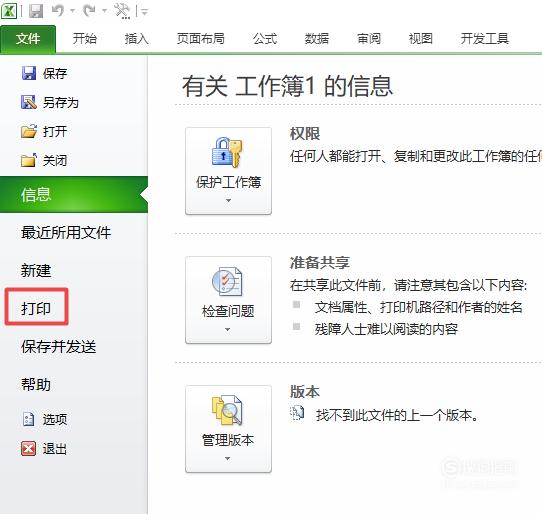The height and width of the screenshot is (514, 542).
Task: Choose 退出 to quit Excel
Action: pos(55,449)
